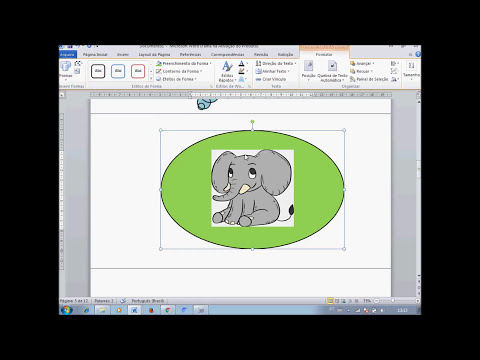
Task: Open Estilos Rápidos WordArt styles
Action: pyautogui.click(x=227, y=71)
